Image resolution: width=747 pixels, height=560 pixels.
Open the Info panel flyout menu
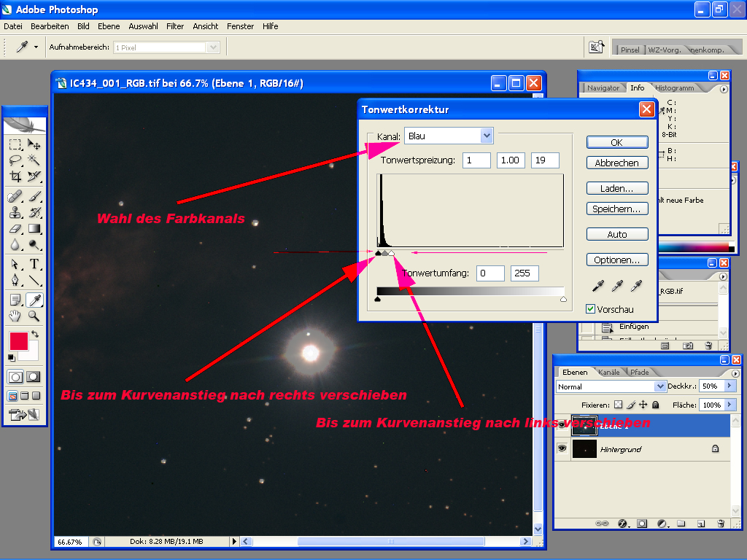(x=724, y=89)
